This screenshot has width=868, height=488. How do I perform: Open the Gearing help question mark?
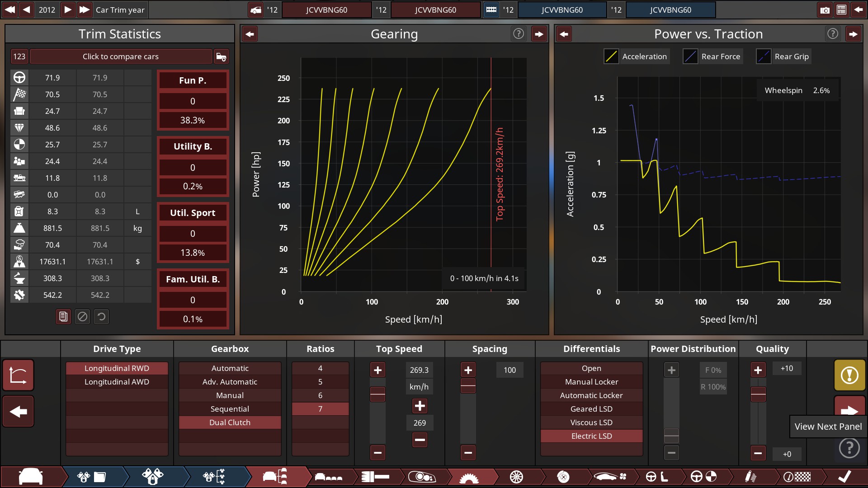(518, 33)
